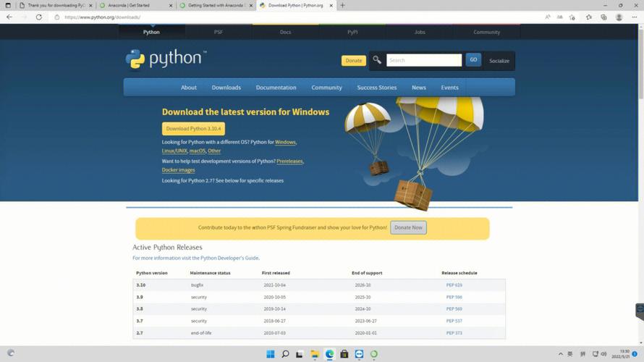Viewport: 644px width, 362px height.
Task: Open the News navigation item
Action: click(419, 88)
